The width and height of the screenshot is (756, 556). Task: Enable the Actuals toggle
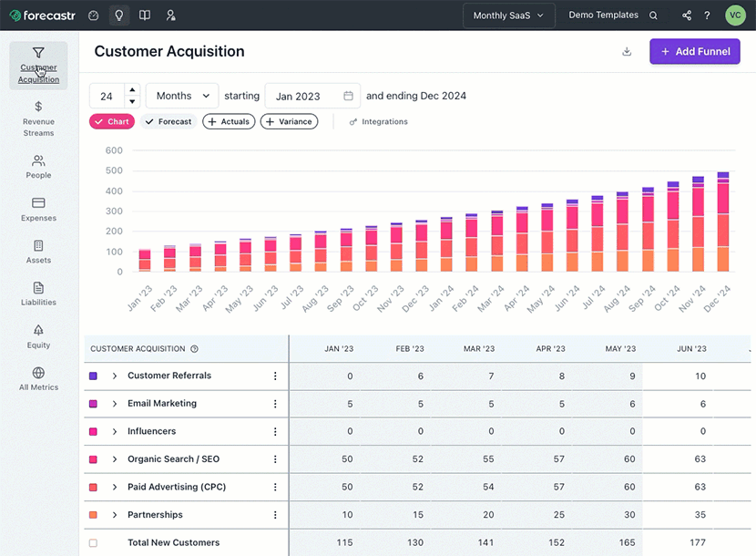[x=228, y=121]
